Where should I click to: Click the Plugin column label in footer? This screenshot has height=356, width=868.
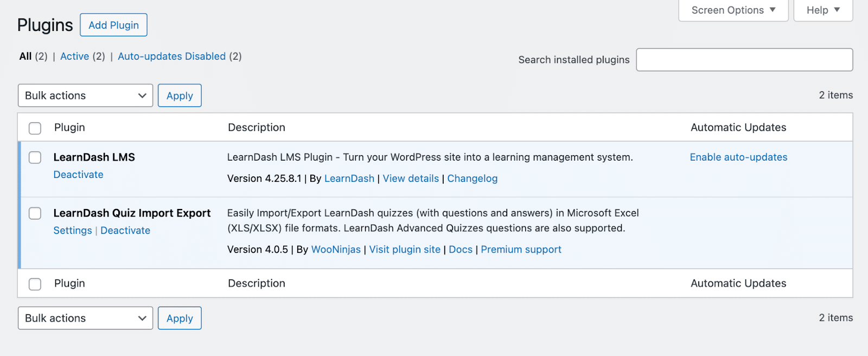(x=69, y=283)
